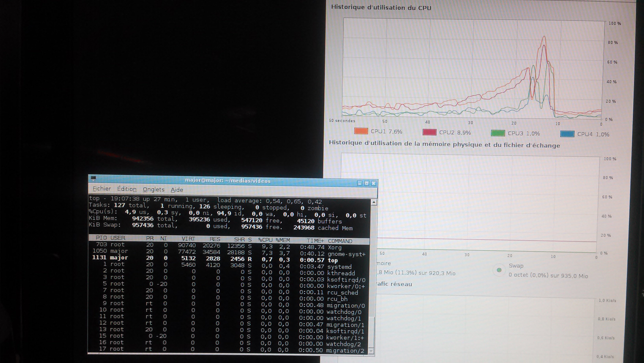Click the CPU usage history graph
The height and width of the screenshot is (363, 644).
click(473, 69)
